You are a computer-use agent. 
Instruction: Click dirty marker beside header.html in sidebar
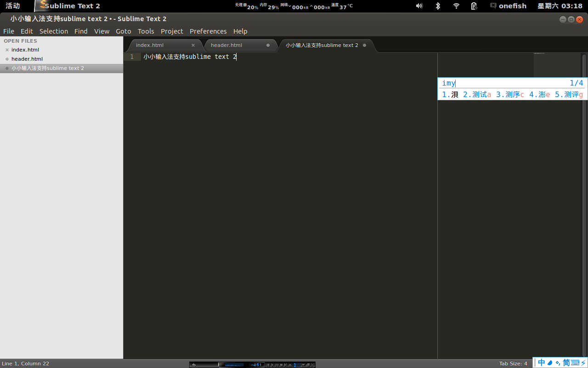(7, 59)
